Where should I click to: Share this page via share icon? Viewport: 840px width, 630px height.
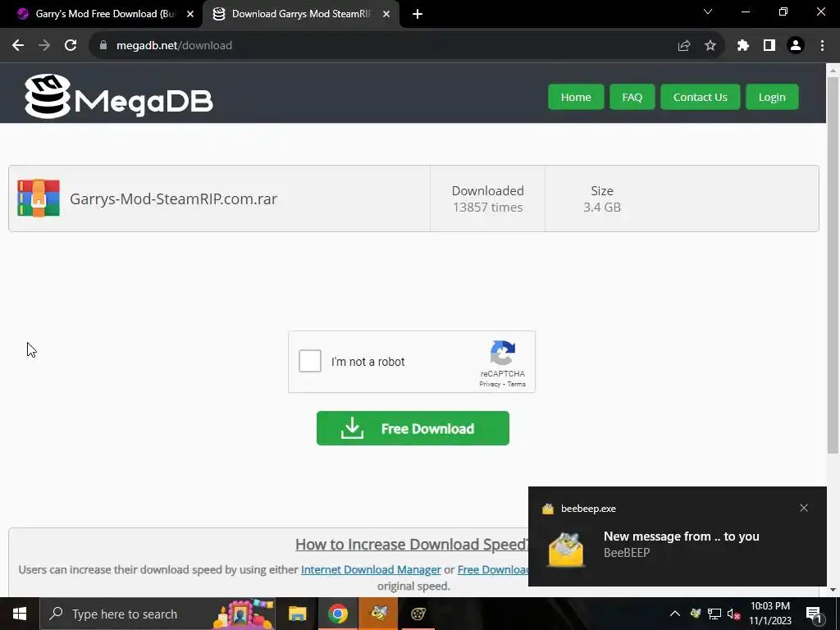click(x=684, y=46)
